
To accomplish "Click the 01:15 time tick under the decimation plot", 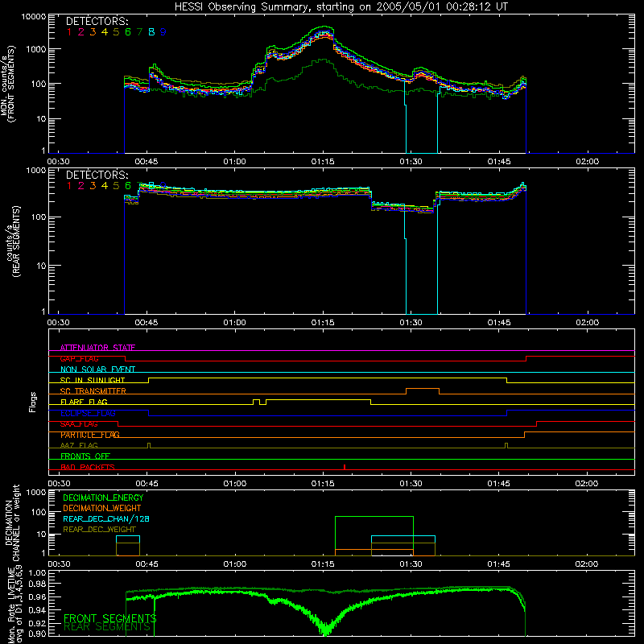I will click(x=323, y=564).
